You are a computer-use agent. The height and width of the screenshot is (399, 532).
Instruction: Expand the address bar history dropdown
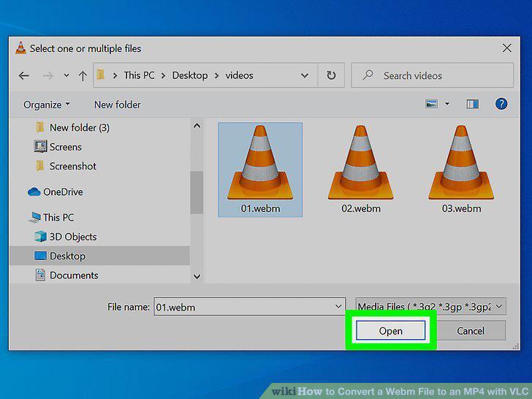[305, 75]
